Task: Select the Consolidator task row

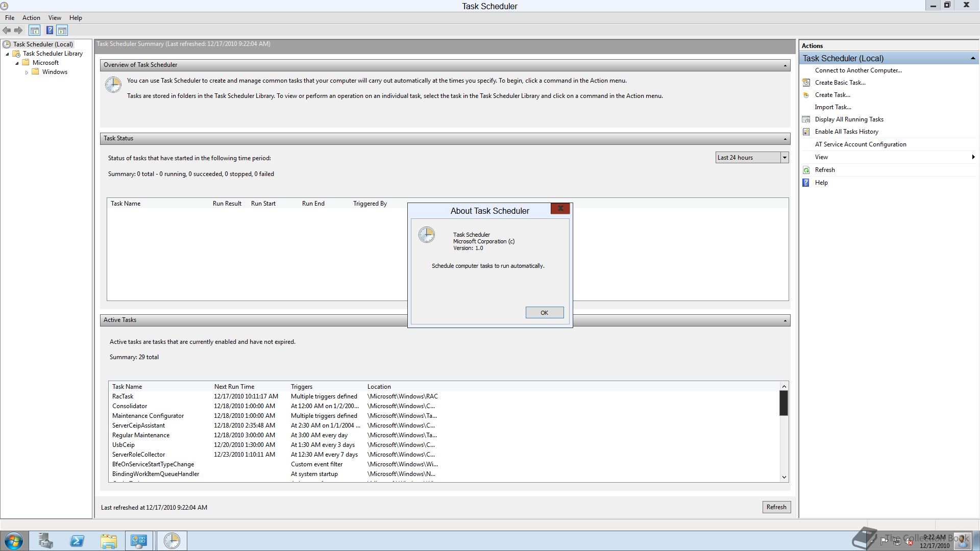Action: click(x=444, y=406)
